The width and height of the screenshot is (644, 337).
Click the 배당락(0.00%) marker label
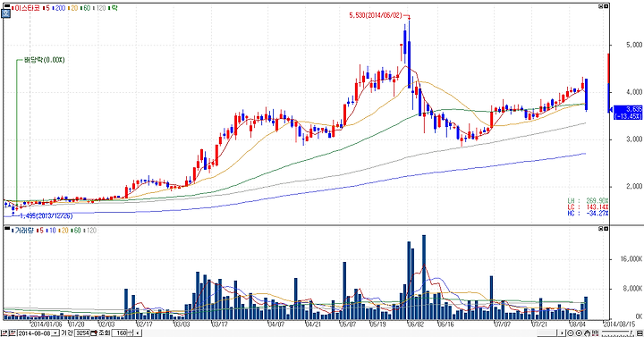click(44, 60)
